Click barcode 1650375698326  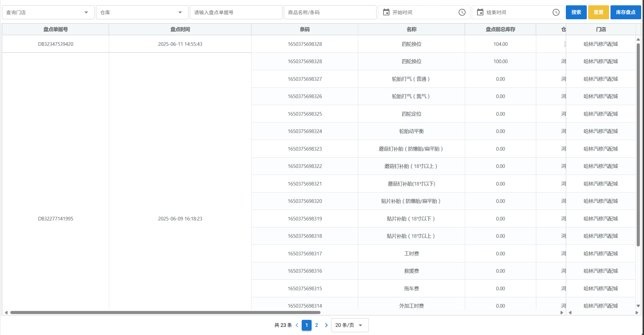tap(305, 96)
